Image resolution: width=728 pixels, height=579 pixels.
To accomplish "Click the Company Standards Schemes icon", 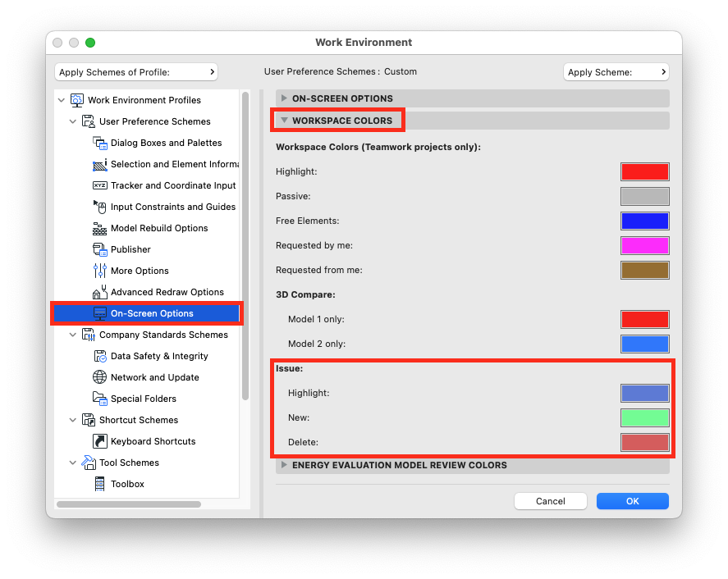I will (x=88, y=335).
